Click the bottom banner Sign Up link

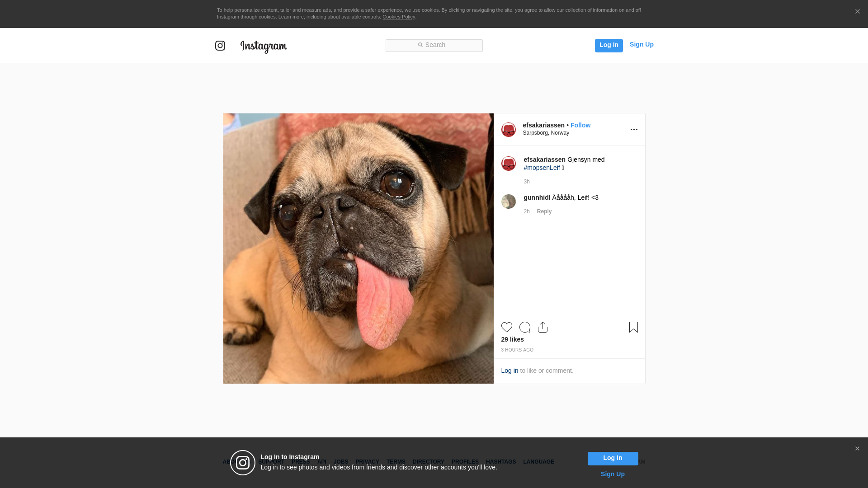(613, 474)
